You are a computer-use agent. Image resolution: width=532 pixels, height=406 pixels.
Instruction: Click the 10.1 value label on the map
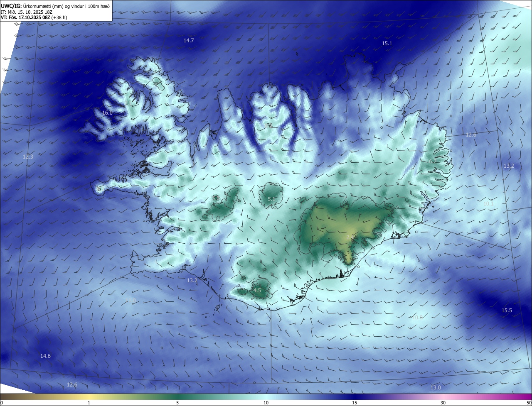(488, 203)
